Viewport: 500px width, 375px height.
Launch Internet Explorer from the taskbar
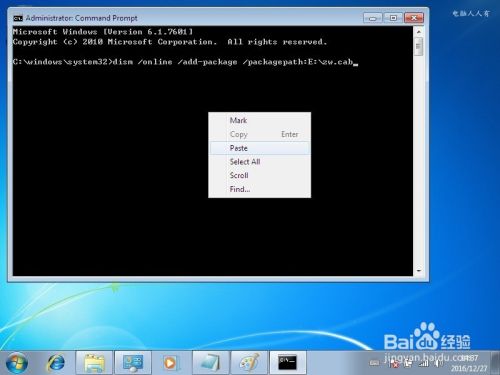coord(56,363)
